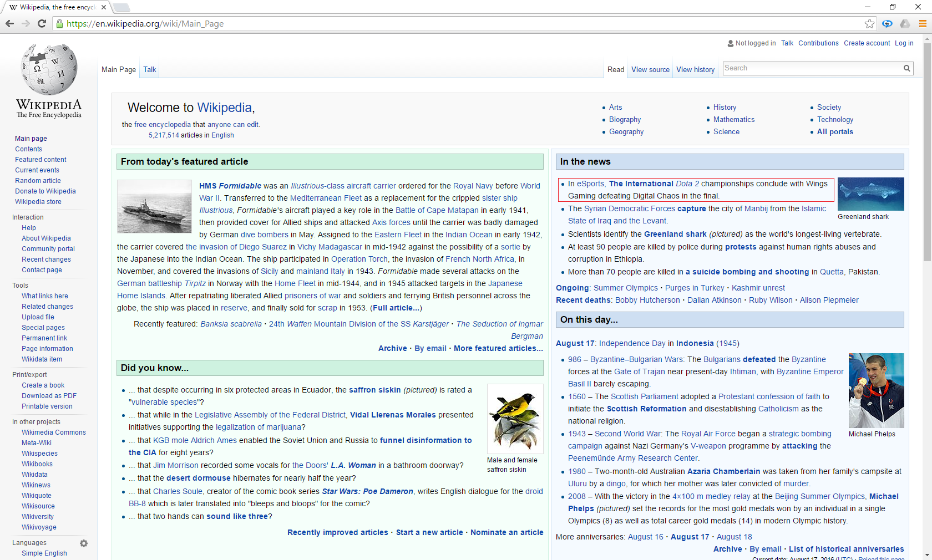The width and height of the screenshot is (932, 560).
Task: Click the browser forward arrow
Action: 26,23
